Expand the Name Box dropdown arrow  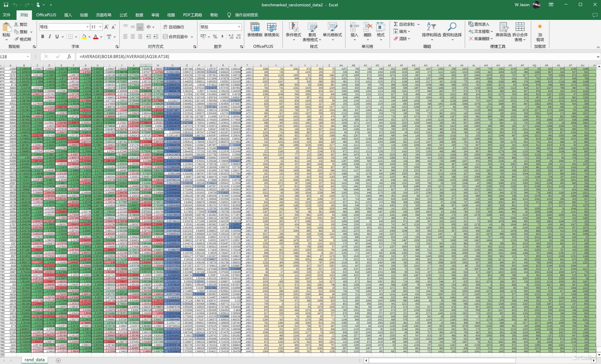[28, 57]
